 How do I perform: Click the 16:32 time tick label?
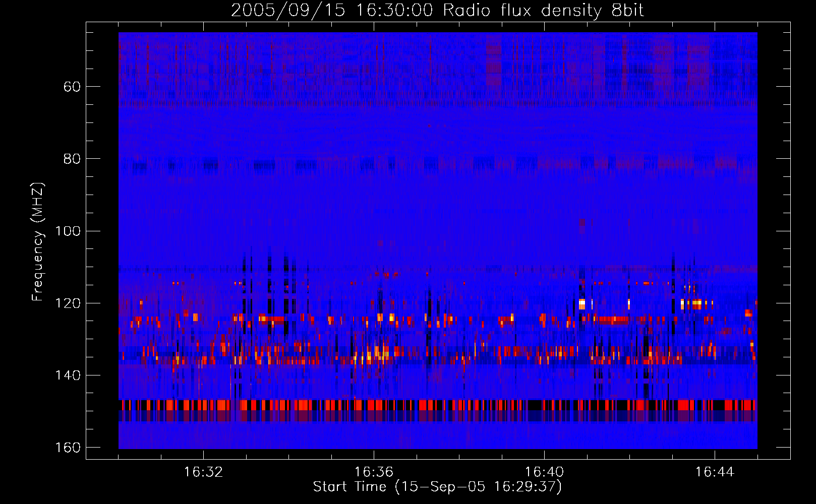203,472
